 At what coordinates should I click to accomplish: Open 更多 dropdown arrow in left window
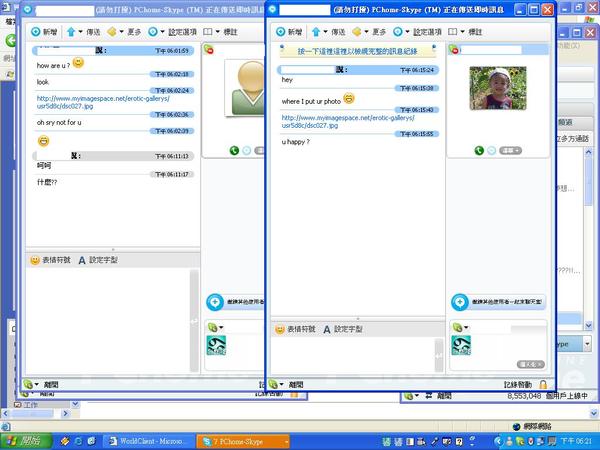coord(121,32)
